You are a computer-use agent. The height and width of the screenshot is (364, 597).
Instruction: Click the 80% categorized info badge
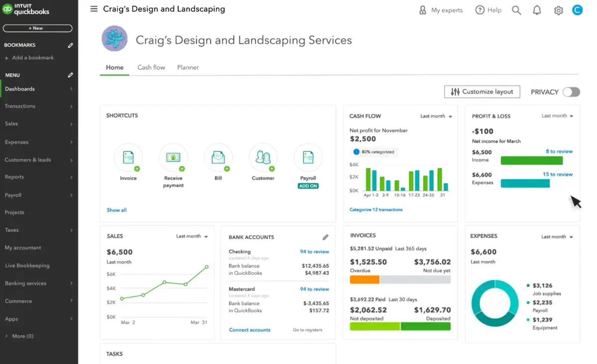coord(375,152)
